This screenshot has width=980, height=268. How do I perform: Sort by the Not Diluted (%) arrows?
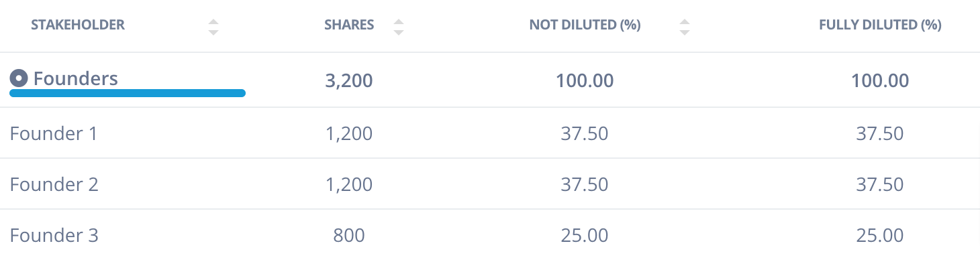[x=685, y=27]
